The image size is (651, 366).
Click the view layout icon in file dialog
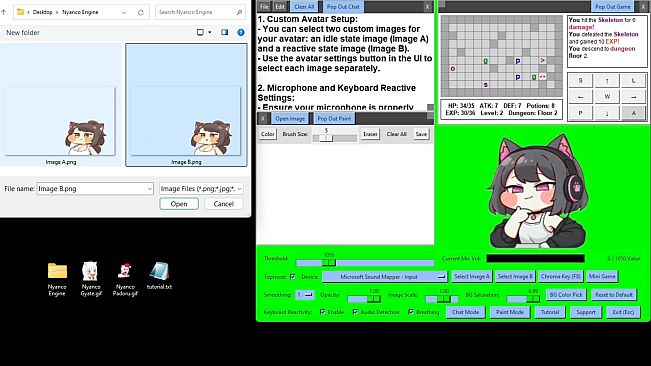click(200, 32)
